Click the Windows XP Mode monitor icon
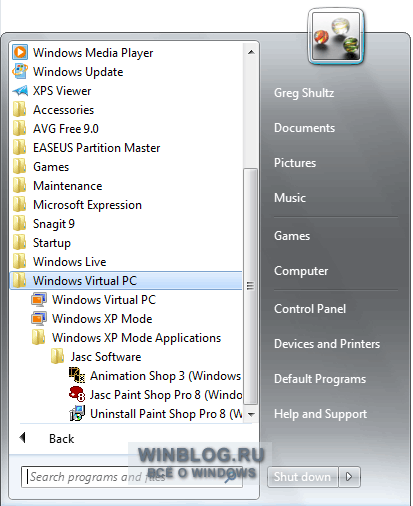413x506 pixels. [x=39, y=318]
